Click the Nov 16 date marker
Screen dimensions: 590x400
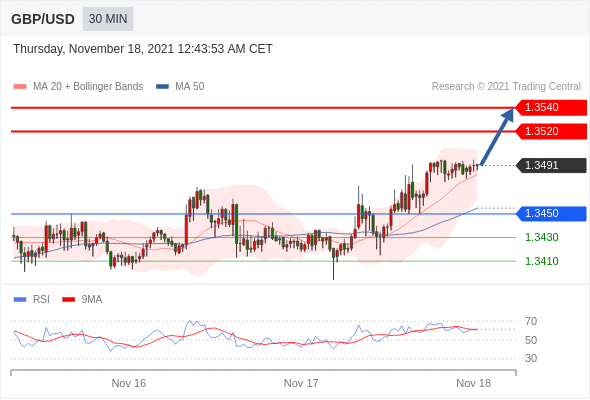(x=129, y=383)
